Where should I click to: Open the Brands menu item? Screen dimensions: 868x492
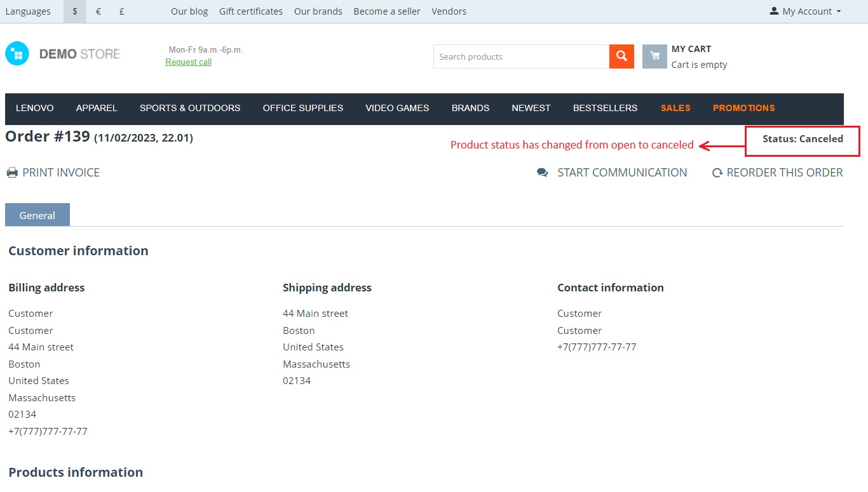(470, 108)
